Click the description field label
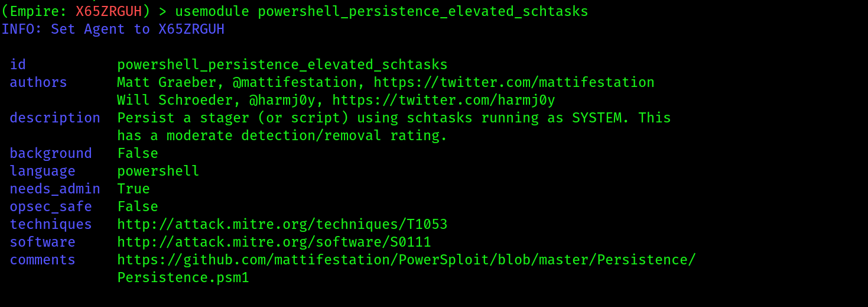The height and width of the screenshot is (307, 868). click(x=55, y=118)
